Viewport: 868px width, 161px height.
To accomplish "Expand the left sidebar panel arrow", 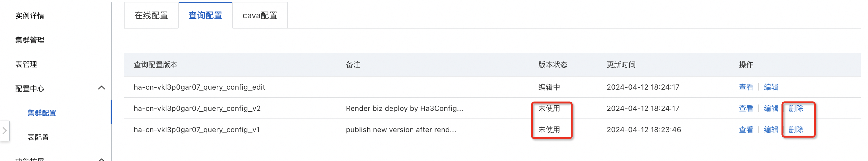I will point(5,131).
